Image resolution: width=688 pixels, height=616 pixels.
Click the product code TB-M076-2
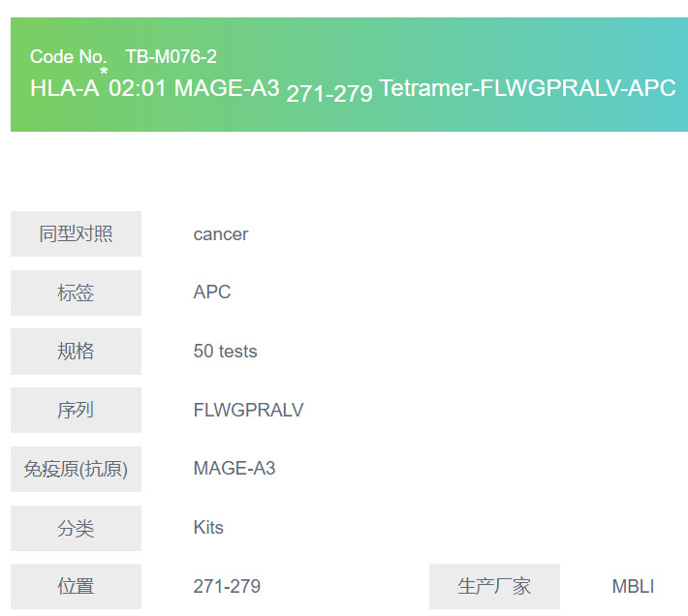click(x=171, y=57)
